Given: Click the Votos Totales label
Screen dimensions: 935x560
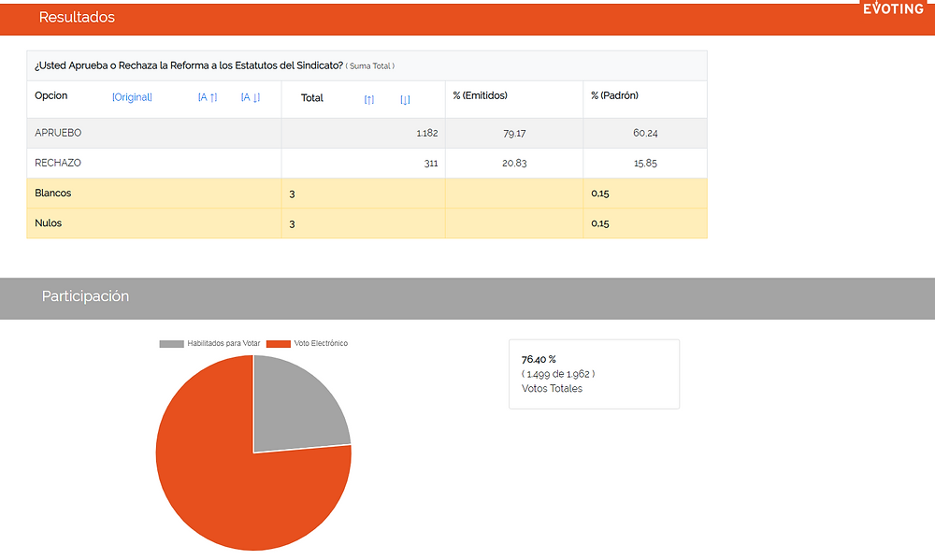Looking at the screenshot, I should [552, 388].
